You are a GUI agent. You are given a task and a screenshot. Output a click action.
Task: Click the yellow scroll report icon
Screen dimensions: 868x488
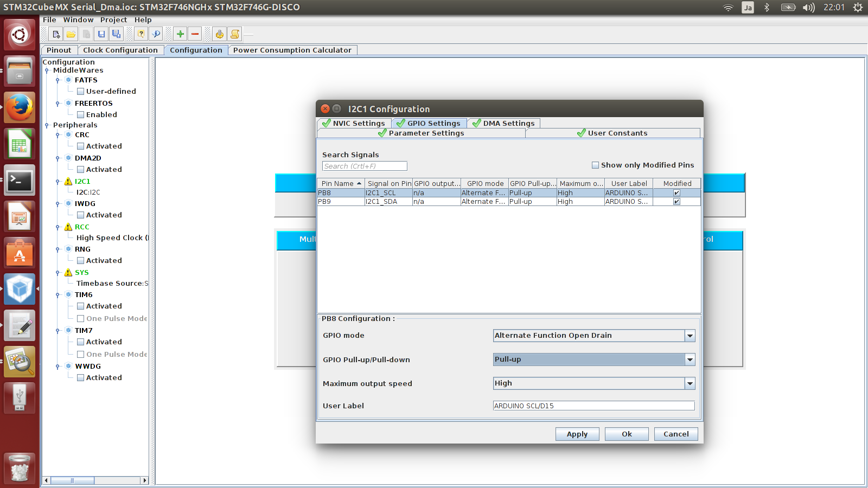tap(234, 34)
